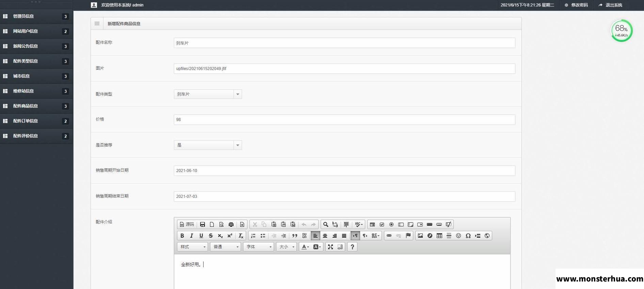Viewport: 644px width, 289px height.
Task: Insert a button form element
Action: pos(430,224)
